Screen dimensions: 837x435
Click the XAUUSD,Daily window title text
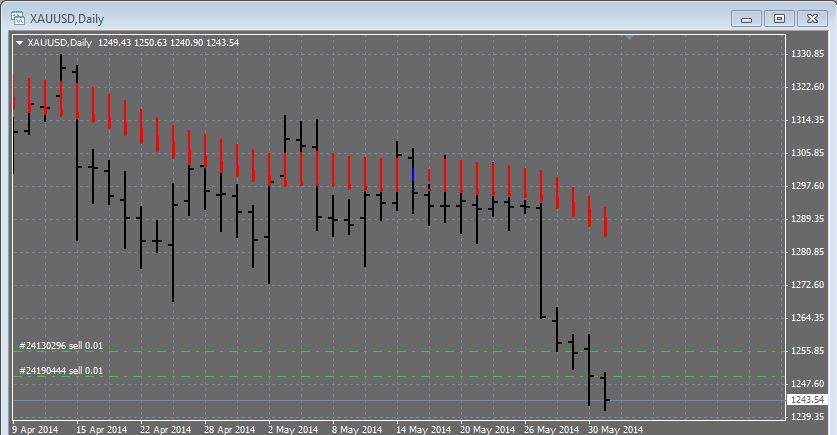point(67,19)
